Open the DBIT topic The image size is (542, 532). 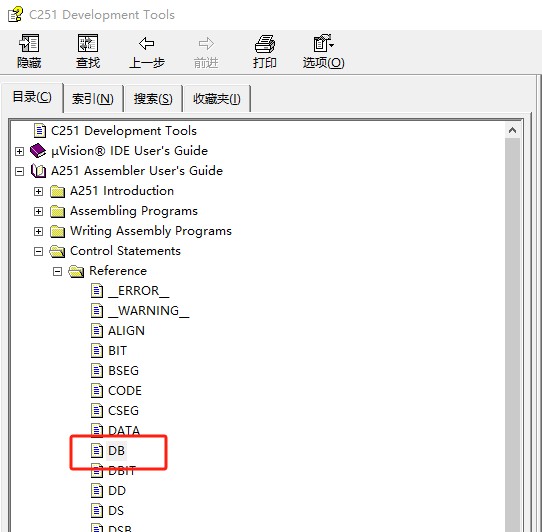122,471
